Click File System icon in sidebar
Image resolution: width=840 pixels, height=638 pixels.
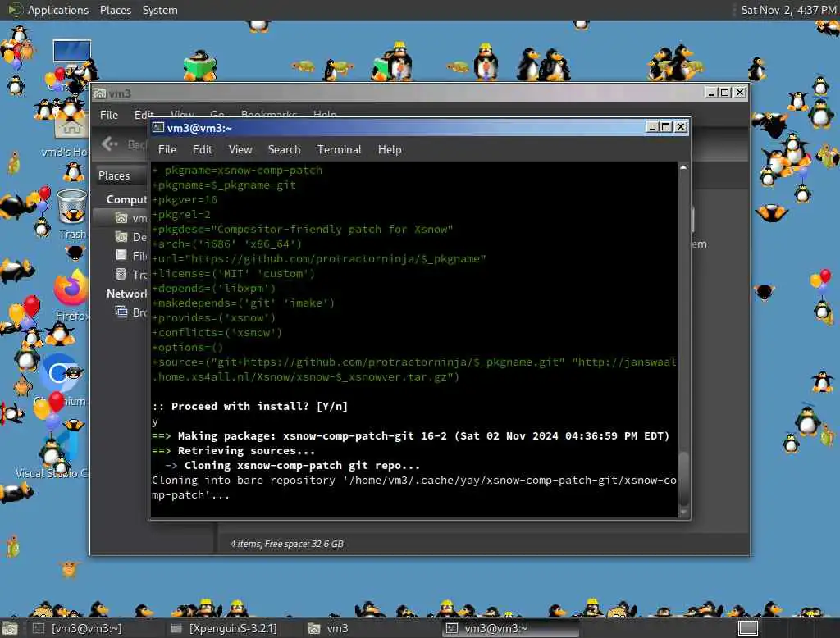pos(121,255)
